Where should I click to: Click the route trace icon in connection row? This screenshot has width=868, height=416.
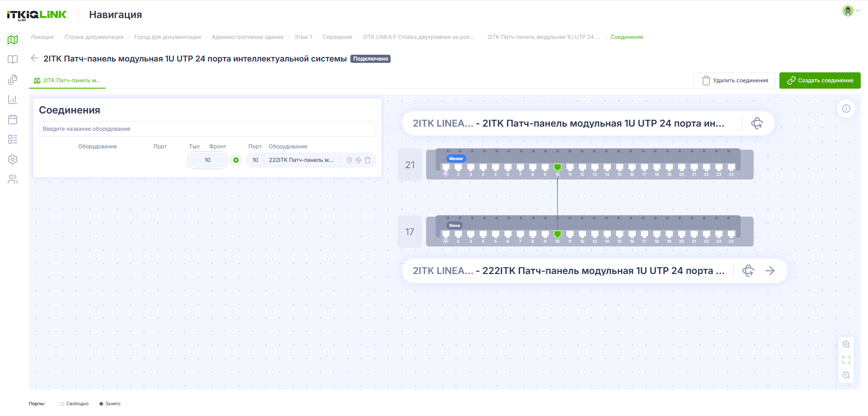(359, 160)
